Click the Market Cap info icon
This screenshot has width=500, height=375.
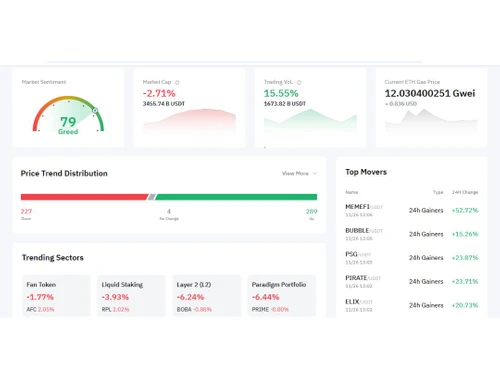click(177, 82)
